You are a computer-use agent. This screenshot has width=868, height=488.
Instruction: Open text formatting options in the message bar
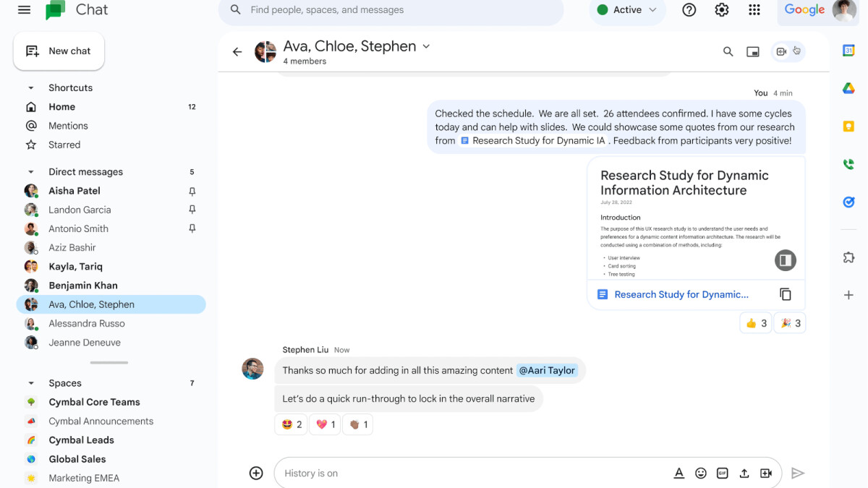click(678, 473)
